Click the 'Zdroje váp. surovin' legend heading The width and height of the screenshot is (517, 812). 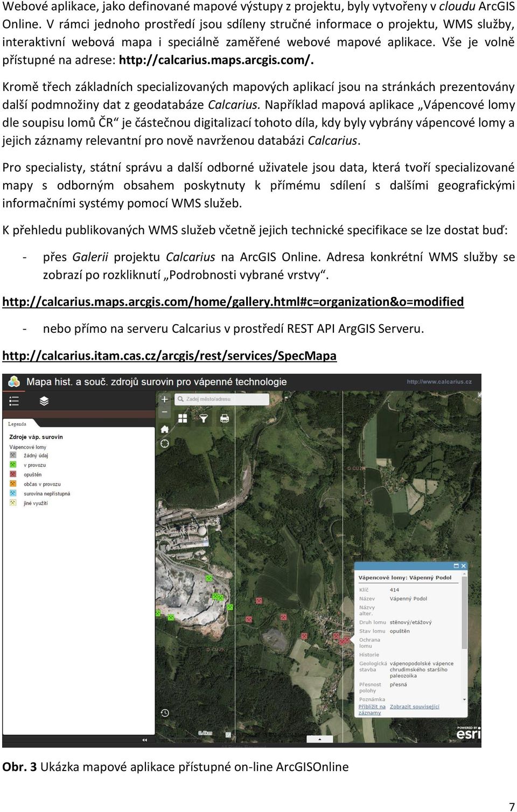(x=36, y=437)
